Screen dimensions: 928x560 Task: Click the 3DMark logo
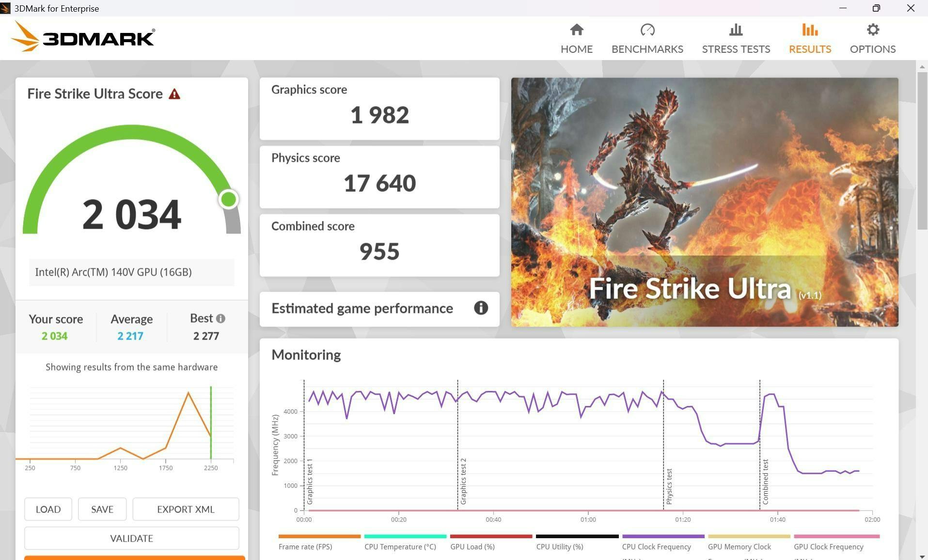[x=83, y=37]
